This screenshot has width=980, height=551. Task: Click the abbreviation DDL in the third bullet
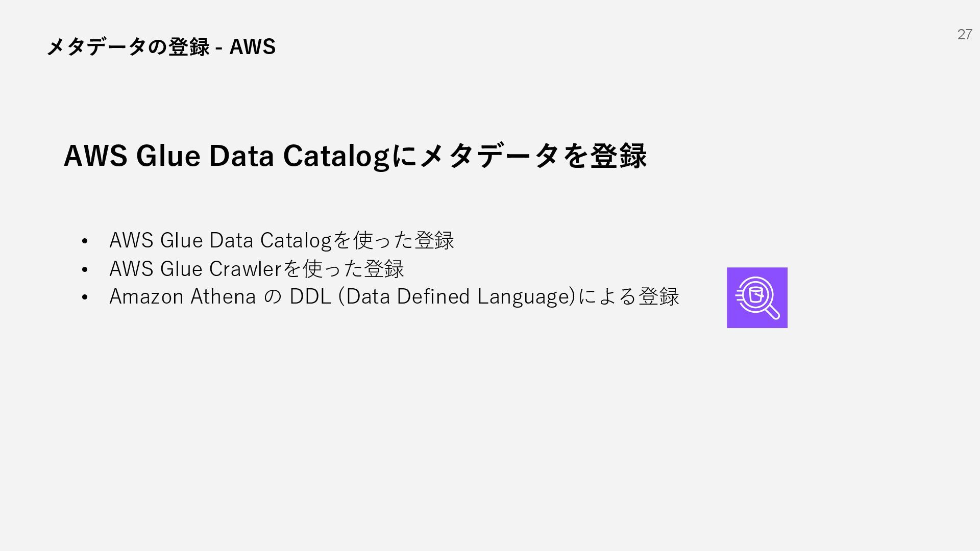click(x=310, y=296)
